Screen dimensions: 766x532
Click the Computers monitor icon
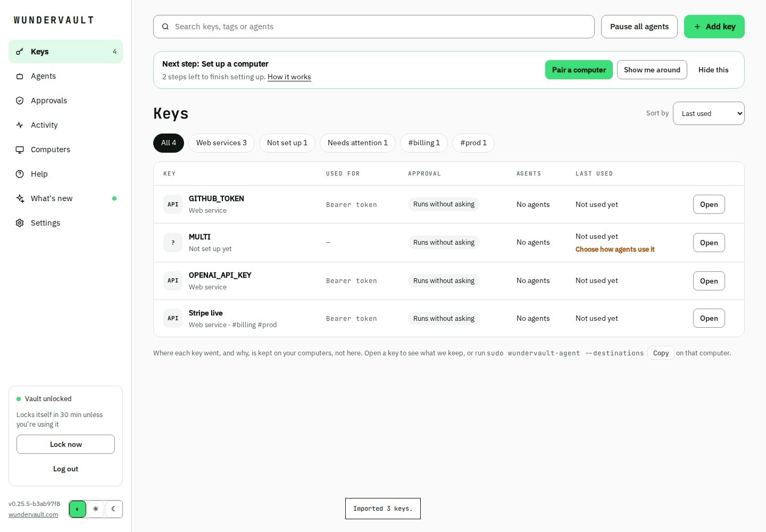[20, 149]
